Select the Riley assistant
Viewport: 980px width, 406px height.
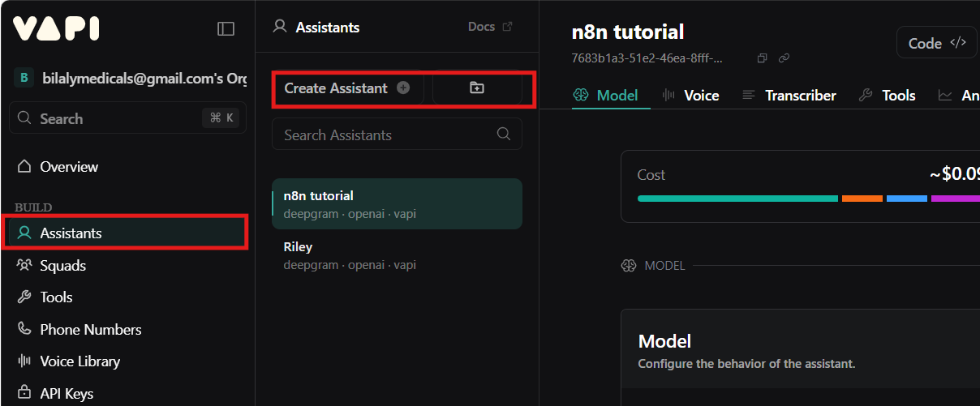pyautogui.click(x=397, y=255)
